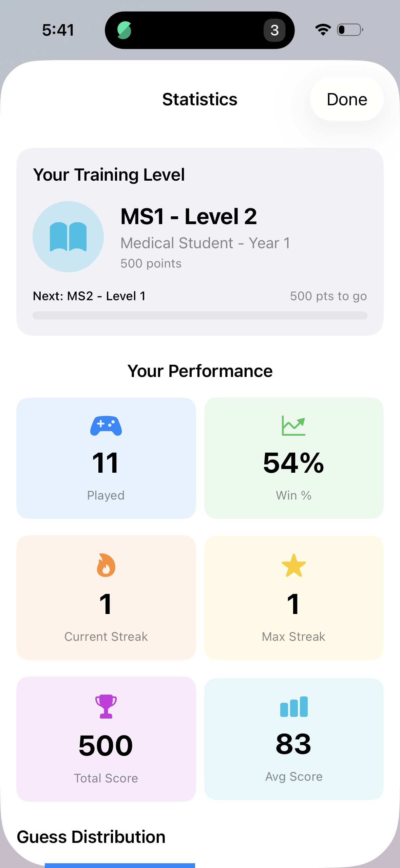
Task: Tap the number 3 badge in Dynamic Island
Action: click(274, 30)
